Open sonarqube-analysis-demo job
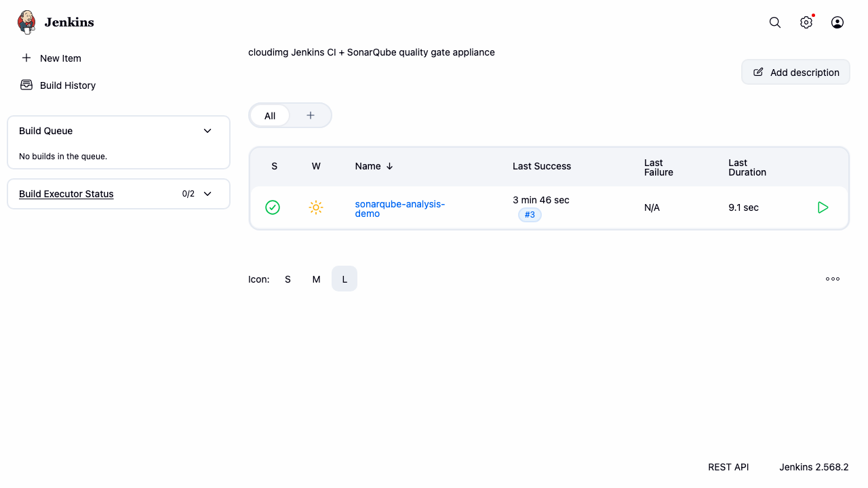The width and height of the screenshot is (868, 488). tap(400, 209)
